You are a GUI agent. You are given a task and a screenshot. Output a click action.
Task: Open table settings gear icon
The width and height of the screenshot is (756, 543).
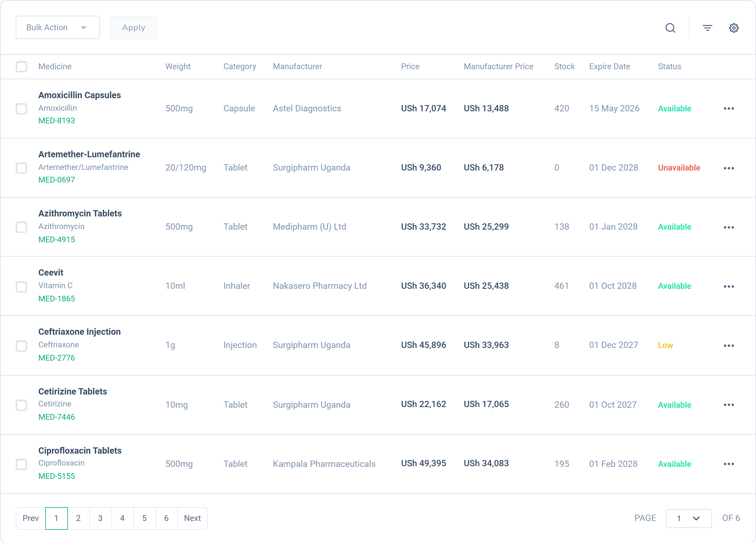point(734,28)
